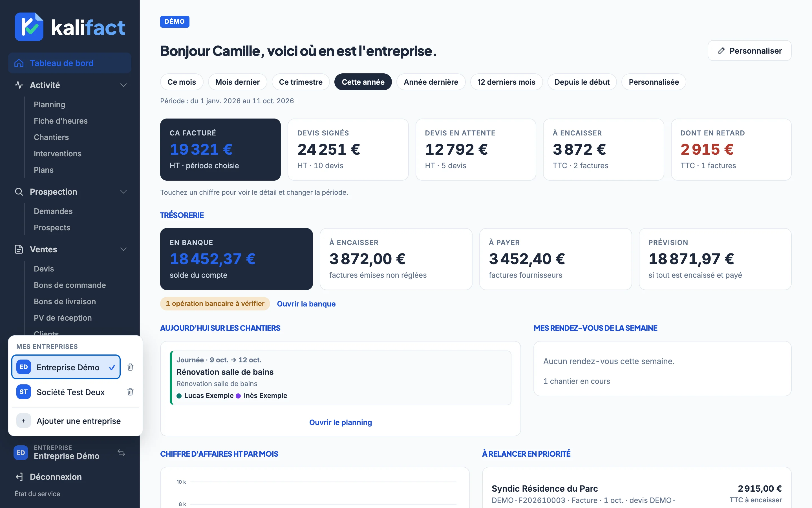812x508 pixels.
Task: Click the plus icon for adding entreprise
Action: pyautogui.click(x=23, y=421)
